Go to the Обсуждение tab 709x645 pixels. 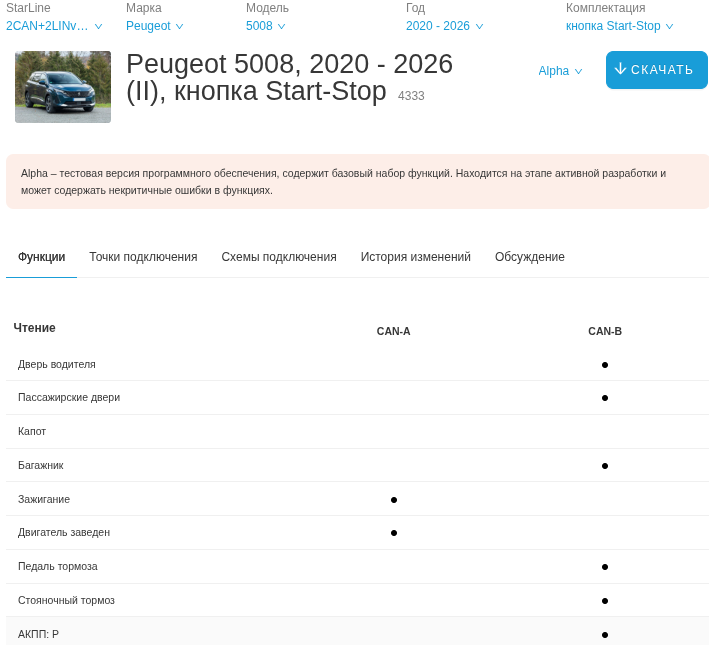[530, 257]
